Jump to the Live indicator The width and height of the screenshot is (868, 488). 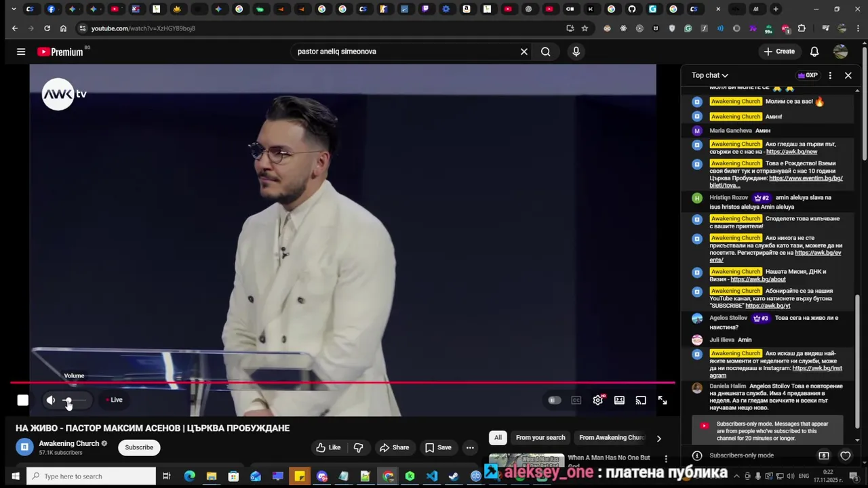point(114,400)
